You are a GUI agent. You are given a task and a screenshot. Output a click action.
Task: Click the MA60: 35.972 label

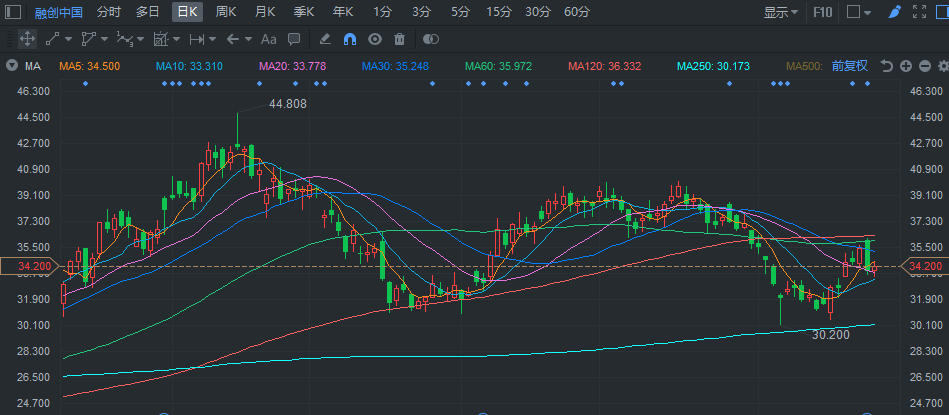coord(498,66)
